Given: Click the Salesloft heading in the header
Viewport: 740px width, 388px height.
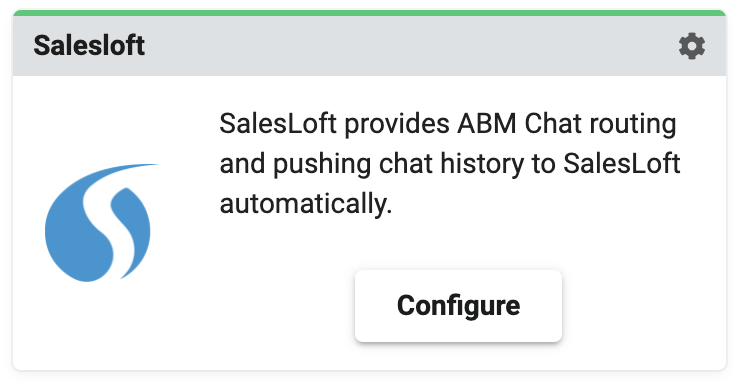Looking at the screenshot, I should (89, 46).
